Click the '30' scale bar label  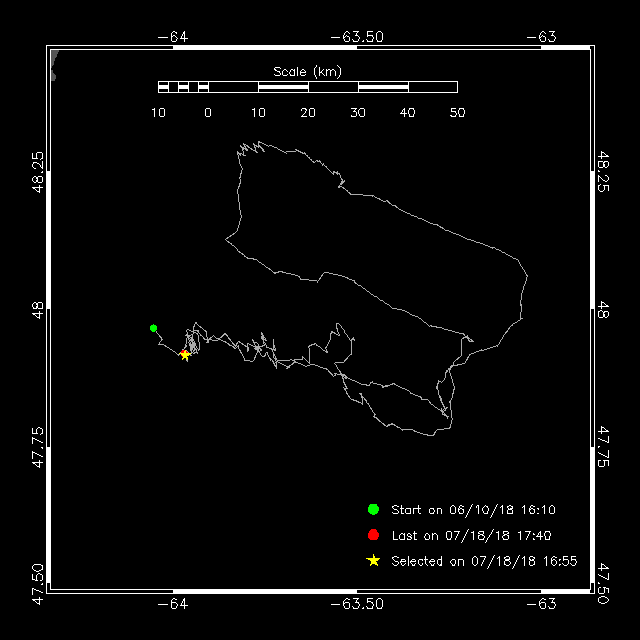pyautogui.click(x=358, y=113)
